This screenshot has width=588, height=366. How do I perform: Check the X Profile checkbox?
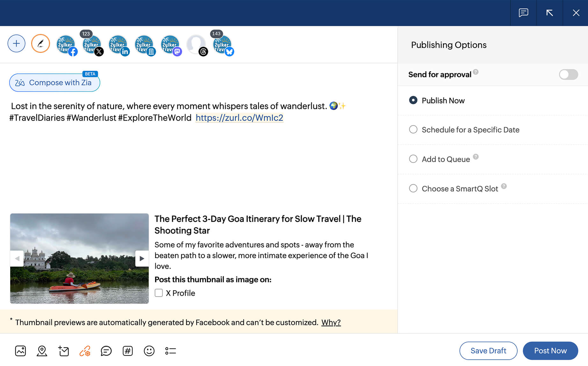(159, 293)
